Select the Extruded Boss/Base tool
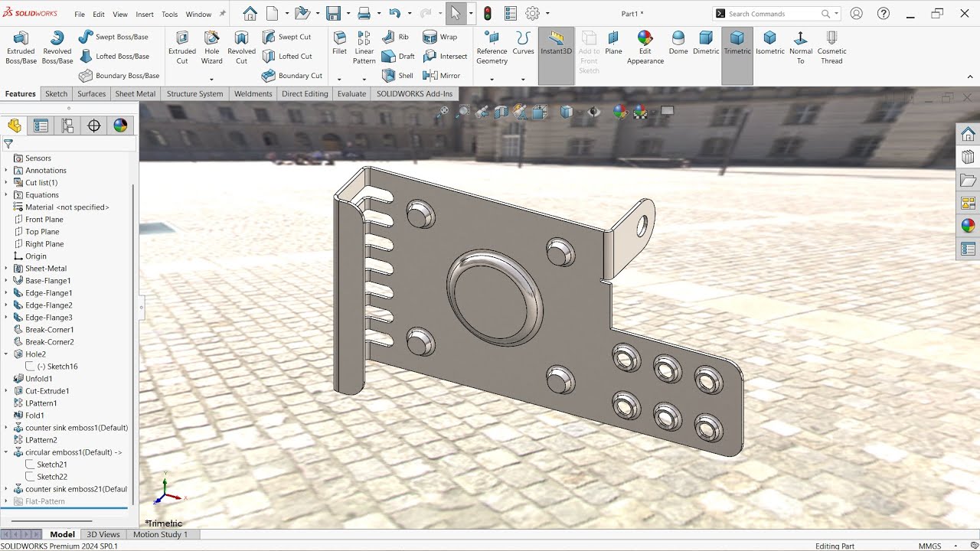The width and height of the screenshot is (980, 551). tap(21, 47)
